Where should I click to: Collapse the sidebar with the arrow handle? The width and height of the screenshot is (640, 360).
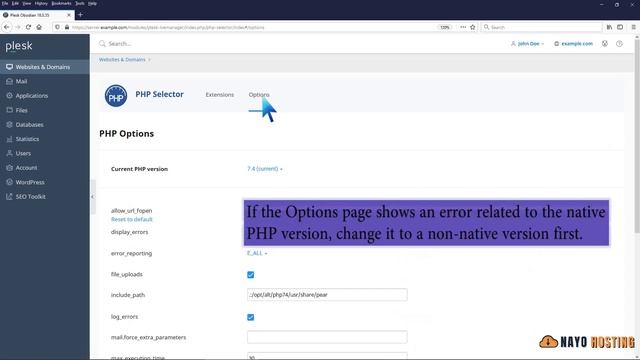pos(93,197)
